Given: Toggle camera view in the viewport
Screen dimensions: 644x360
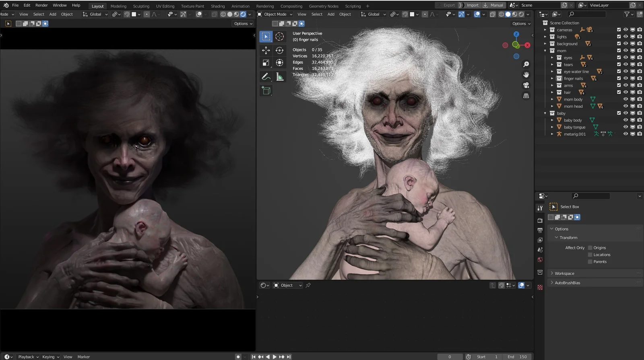Looking at the screenshot, I should coord(526,85).
